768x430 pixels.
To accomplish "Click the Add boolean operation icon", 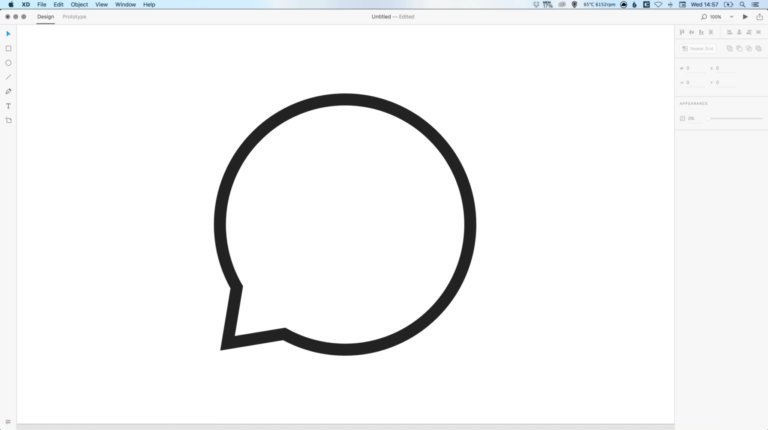I will click(x=729, y=48).
